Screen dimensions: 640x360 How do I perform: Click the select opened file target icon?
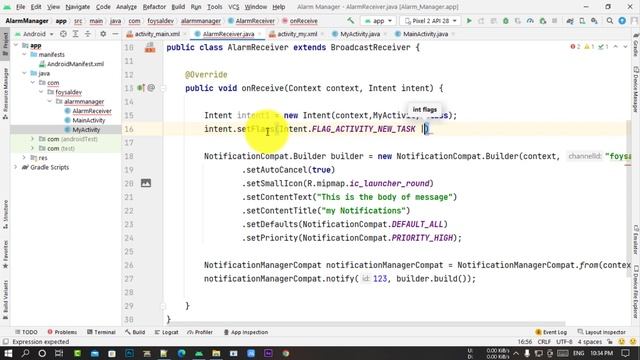pos(63,34)
